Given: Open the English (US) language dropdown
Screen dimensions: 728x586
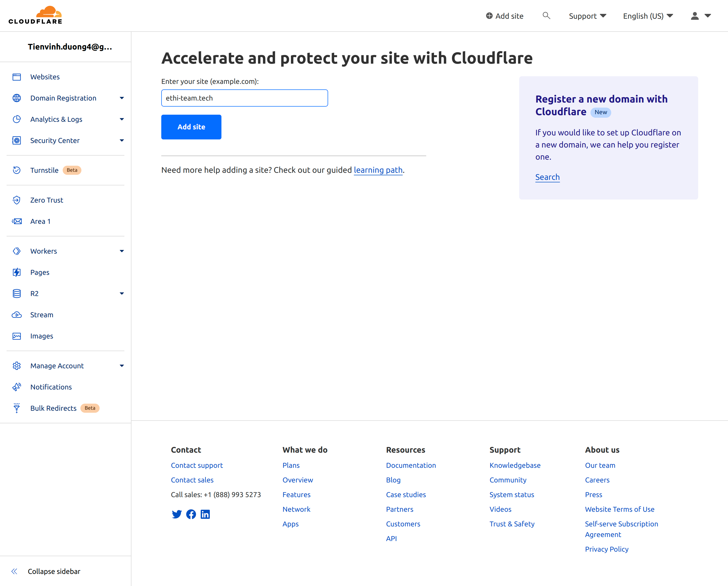Looking at the screenshot, I should coord(648,16).
